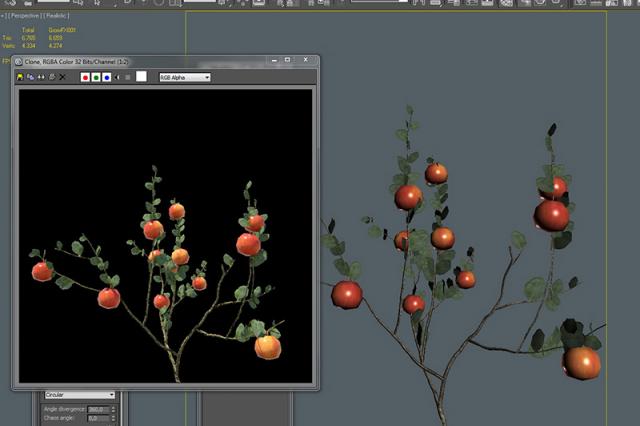This screenshot has height=426, width=640.
Task: Open the RGB Alpha channel dropdown
Action: pyautogui.click(x=184, y=77)
